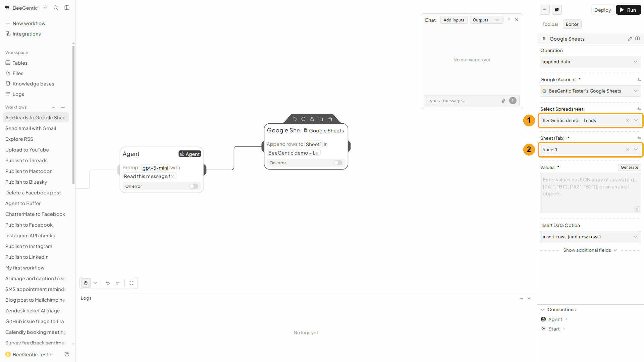
Task: Select the hand pan tool
Action: (x=86, y=283)
